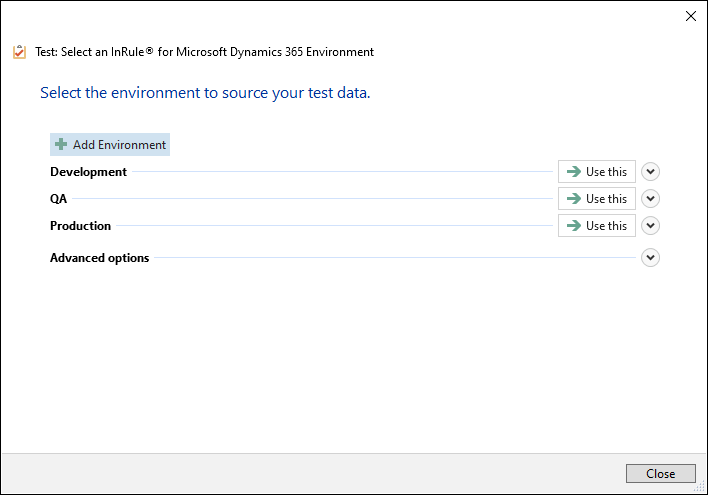Click the Add Environment button
This screenshot has width=708, height=495.
click(x=110, y=145)
